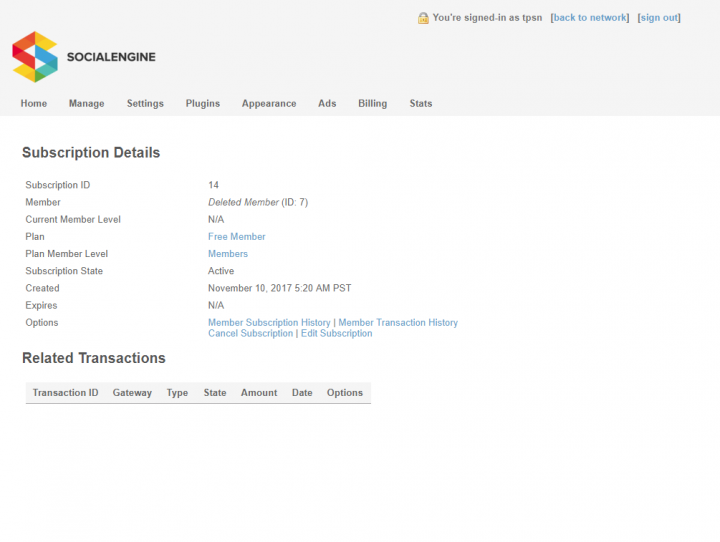Open the Ads menu

[327, 103]
